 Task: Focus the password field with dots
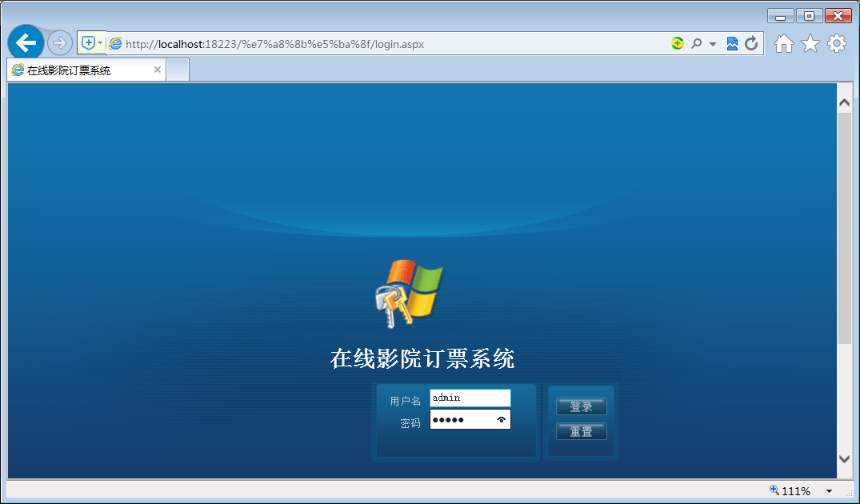470,419
